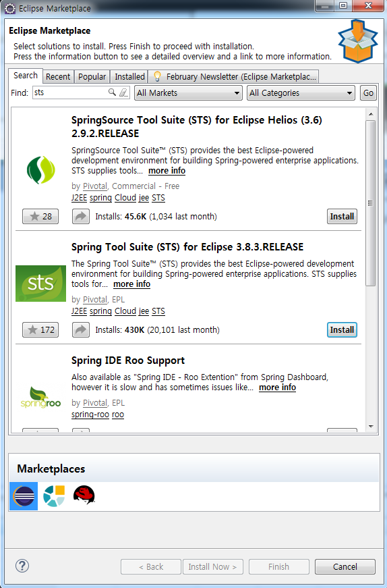387x588 pixels.
Task: Select the Eclipse marketplace icon
Action: 24,496
